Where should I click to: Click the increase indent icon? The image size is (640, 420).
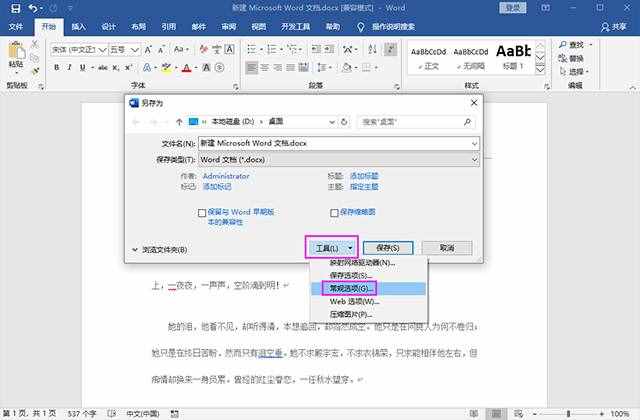[329, 49]
